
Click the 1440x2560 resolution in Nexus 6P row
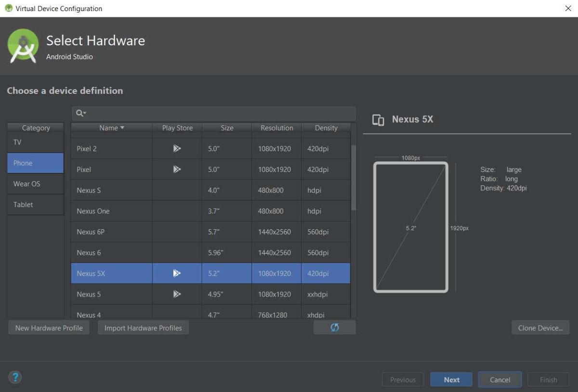274,231
